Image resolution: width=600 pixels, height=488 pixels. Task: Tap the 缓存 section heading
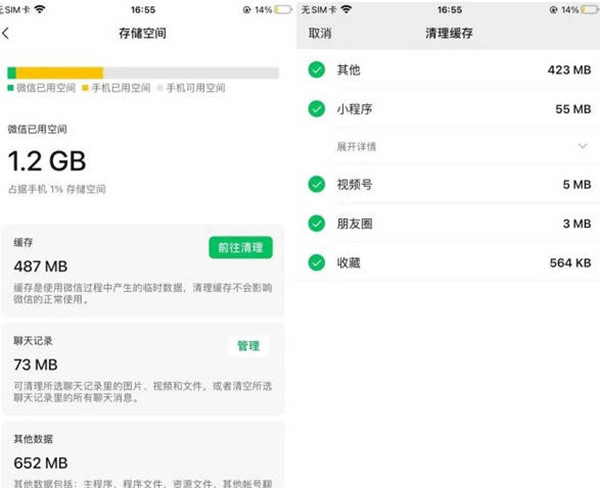tap(23, 242)
